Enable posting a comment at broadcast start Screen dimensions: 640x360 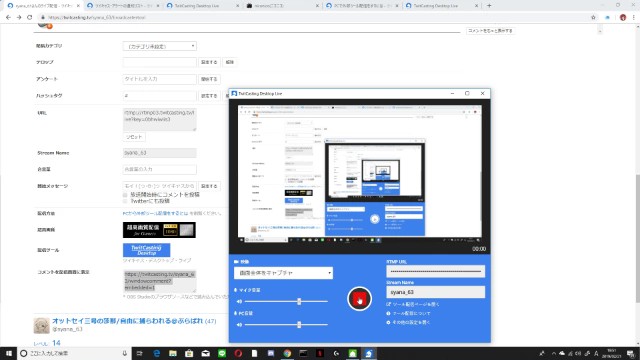tap(125, 195)
